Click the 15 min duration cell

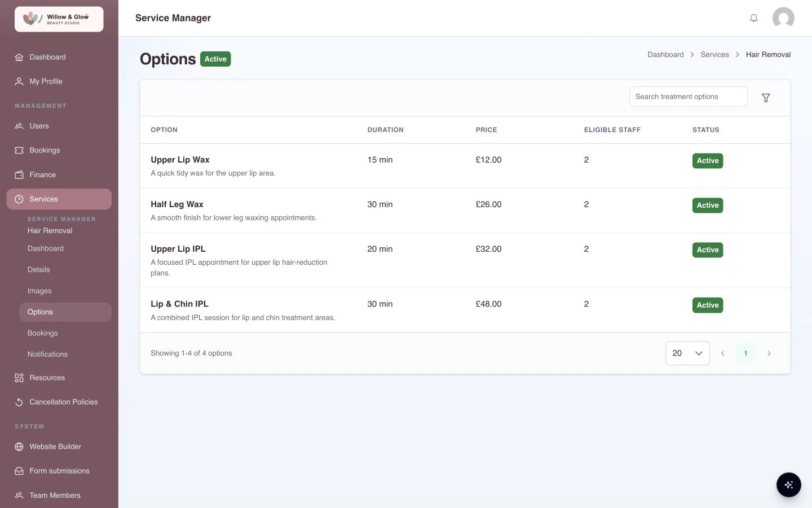pyautogui.click(x=380, y=160)
